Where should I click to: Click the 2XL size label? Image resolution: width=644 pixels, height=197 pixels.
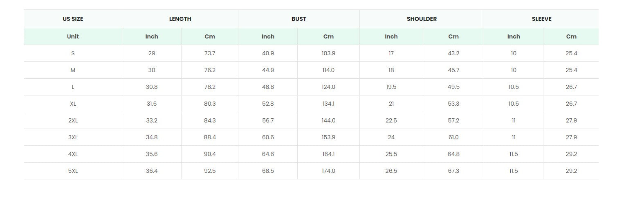coord(73,120)
